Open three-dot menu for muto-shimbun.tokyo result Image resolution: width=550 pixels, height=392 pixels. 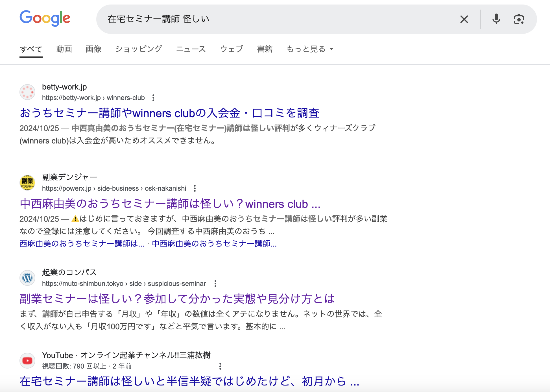coord(215,284)
